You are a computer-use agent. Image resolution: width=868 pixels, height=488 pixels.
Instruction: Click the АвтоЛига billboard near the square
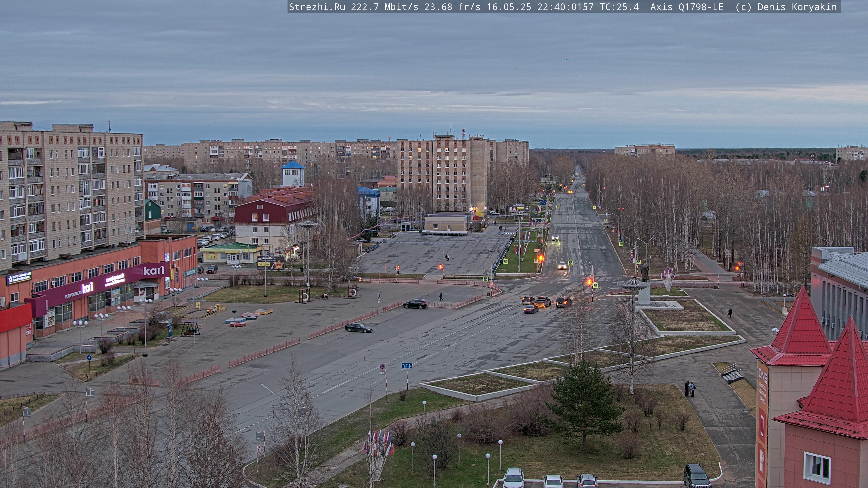coord(271,263)
